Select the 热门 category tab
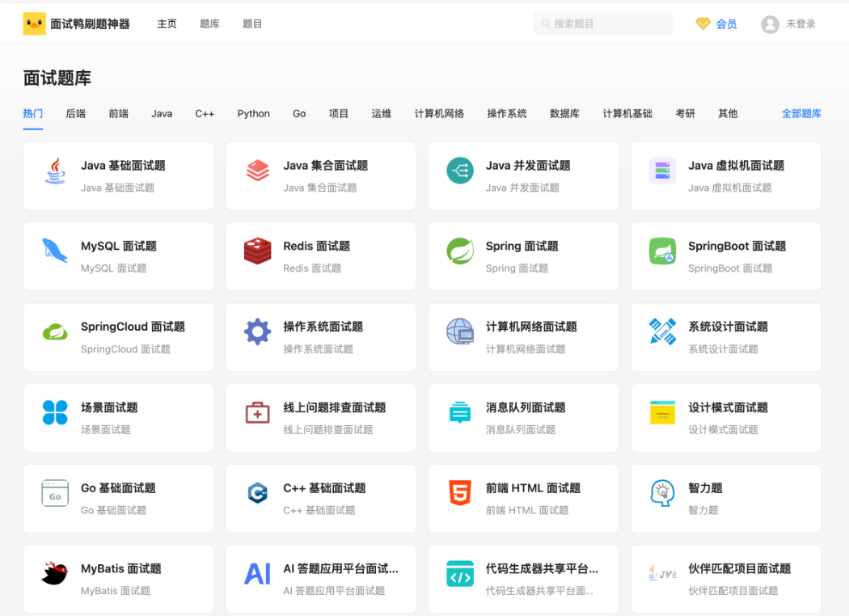Viewport: 849px width, 616px height. 33,114
